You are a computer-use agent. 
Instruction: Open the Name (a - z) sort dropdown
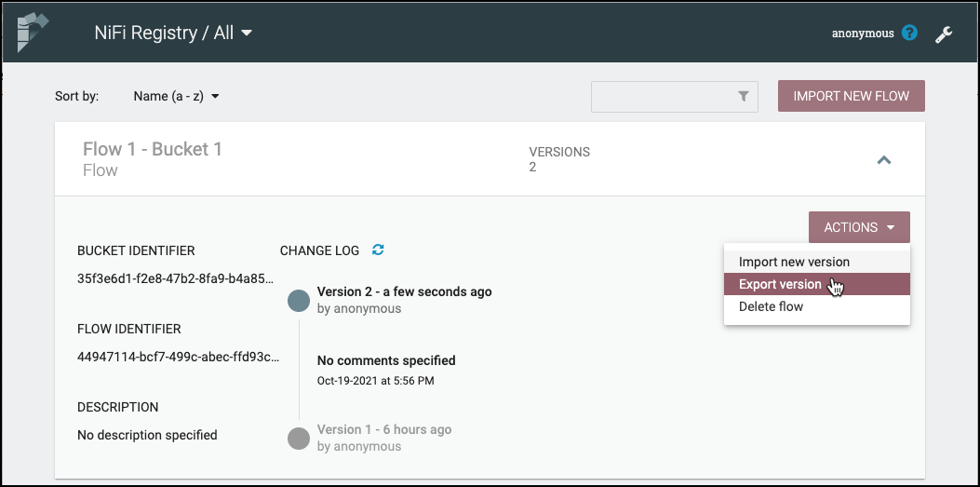pyautogui.click(x=176, y=96)
